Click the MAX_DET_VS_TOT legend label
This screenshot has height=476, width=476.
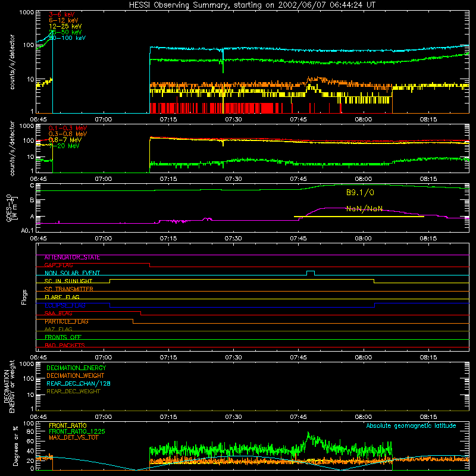74,437
